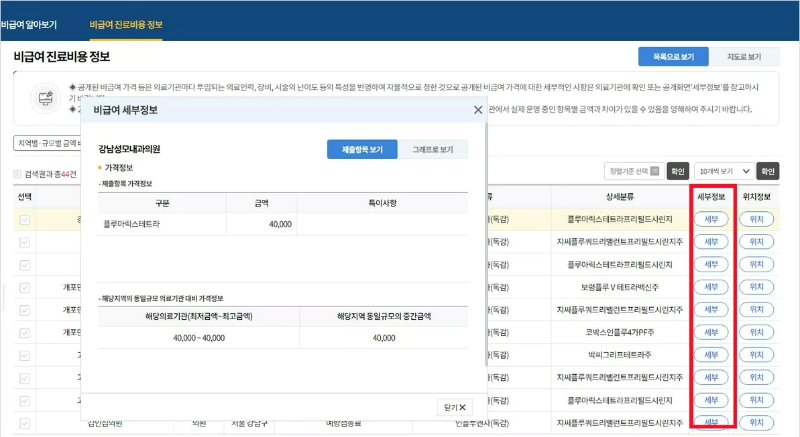Screen dimensions: 800x437
Task: Close the 비급여 세부정보 dialog with X
Action: click(478, 110)
